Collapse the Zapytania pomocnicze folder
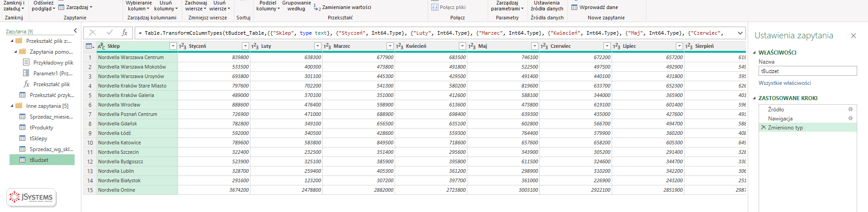The height and width of the screenshot is (212, 868). [x=16, y=52]
